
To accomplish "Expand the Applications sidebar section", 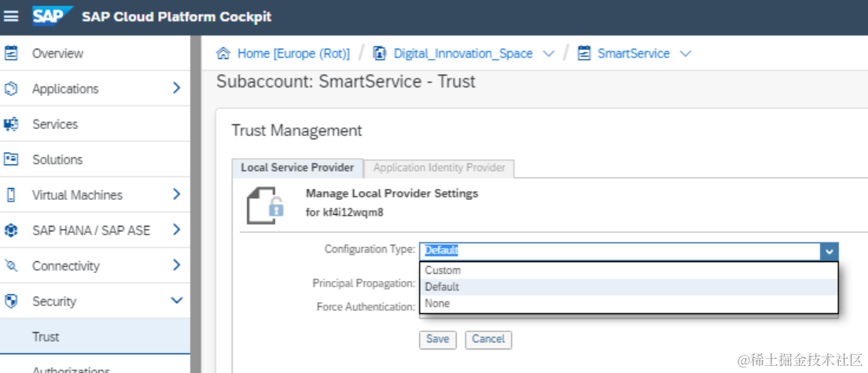I will (176, 88).
